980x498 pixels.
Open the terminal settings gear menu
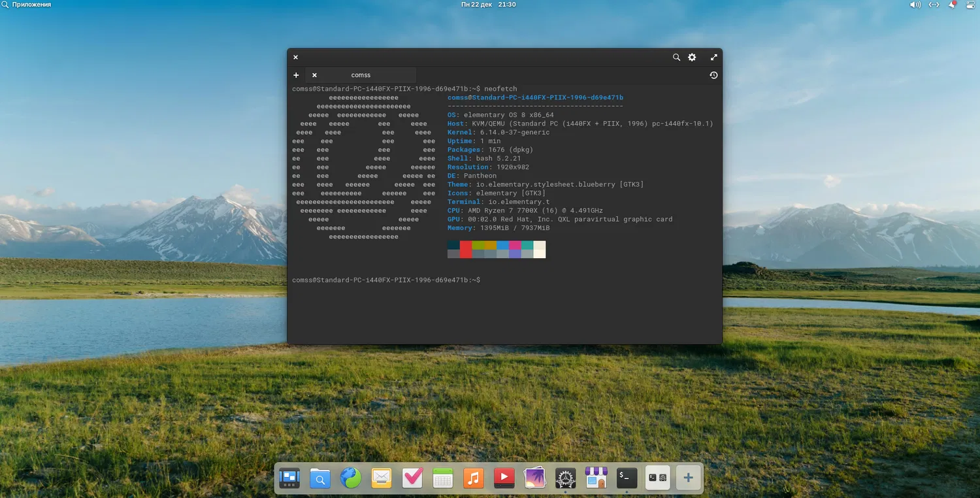692,58
